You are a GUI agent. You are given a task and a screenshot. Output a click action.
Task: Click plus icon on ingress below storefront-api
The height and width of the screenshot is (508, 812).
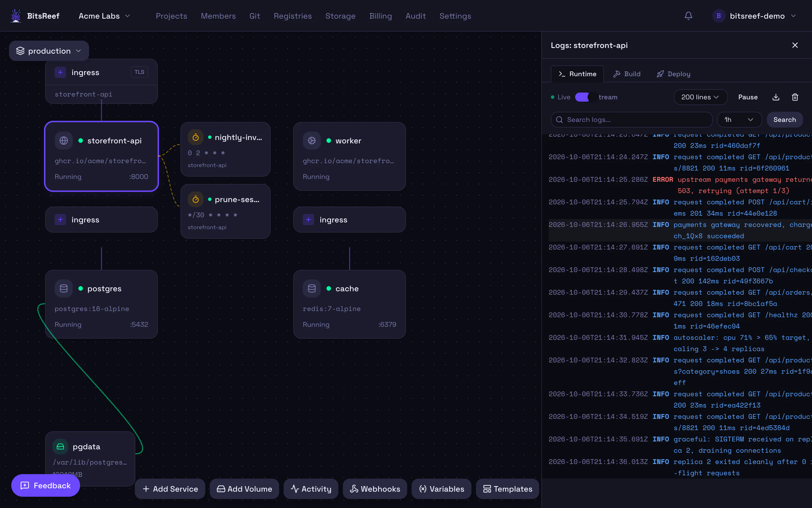point(60,220)
